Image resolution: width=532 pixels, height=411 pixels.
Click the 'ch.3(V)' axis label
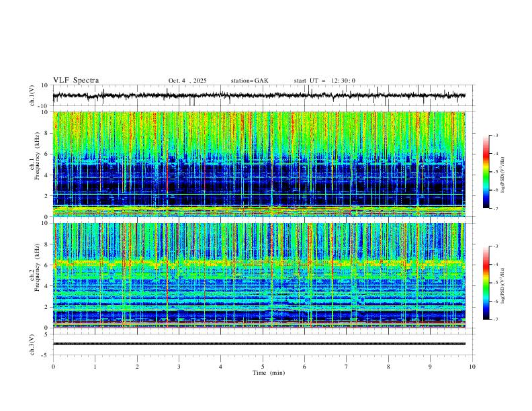click(32, 345)
